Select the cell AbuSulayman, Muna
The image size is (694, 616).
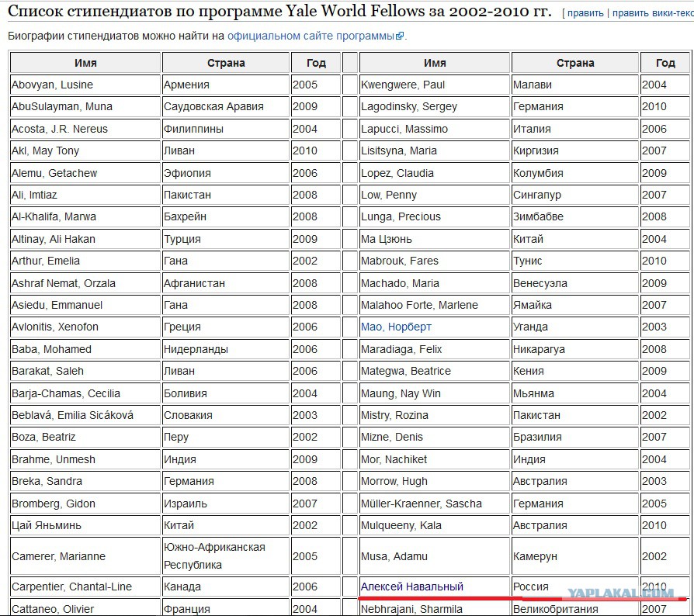tap(85, 106)
